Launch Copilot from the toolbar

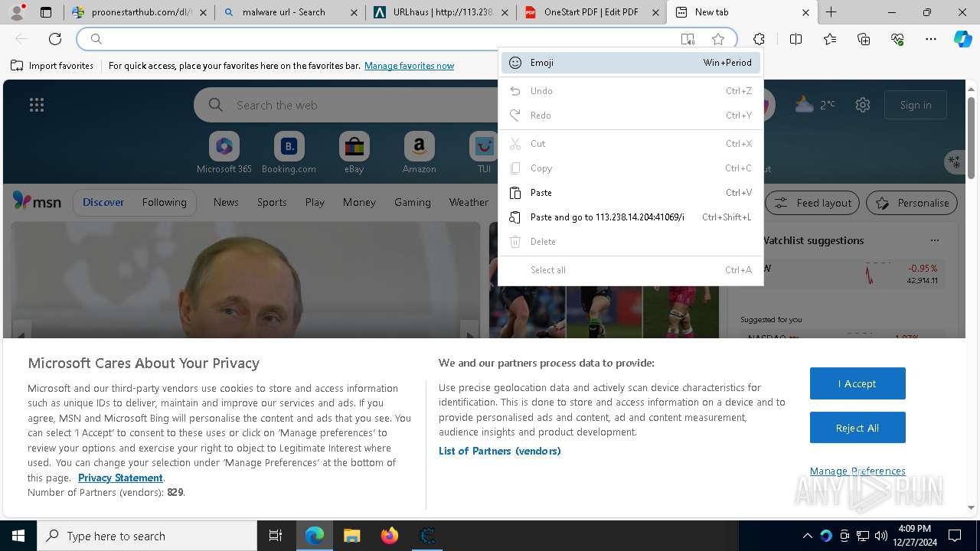(962, 39)
